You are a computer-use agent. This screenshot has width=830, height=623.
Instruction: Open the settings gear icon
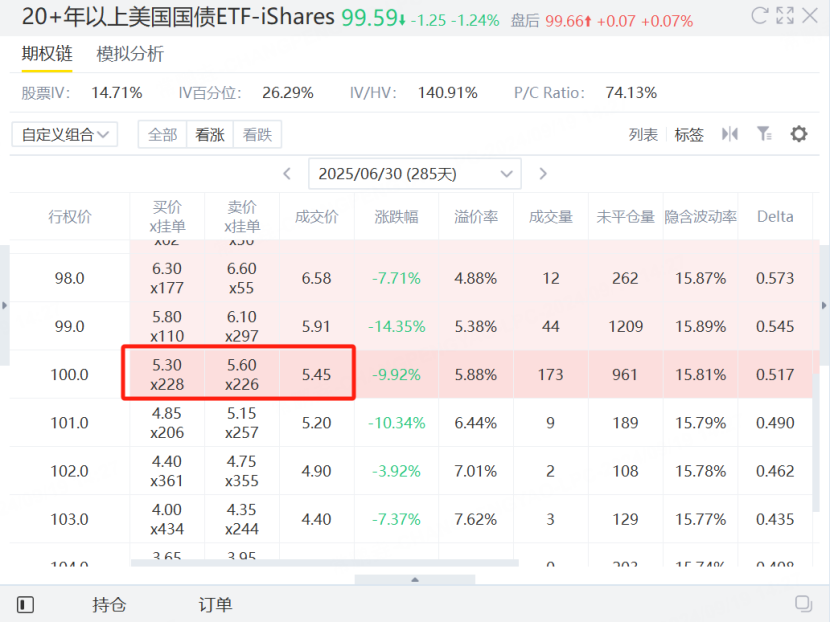tap(799, 134)
